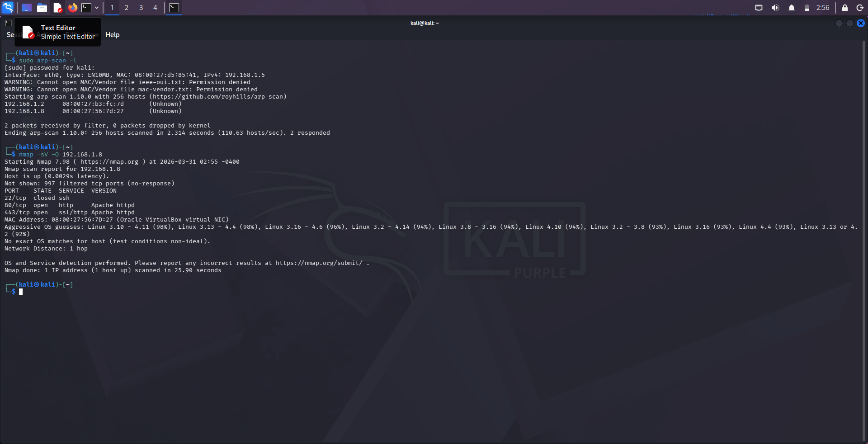Switch to workspace 2
The image size is (868, 444).
click(127, 7)
